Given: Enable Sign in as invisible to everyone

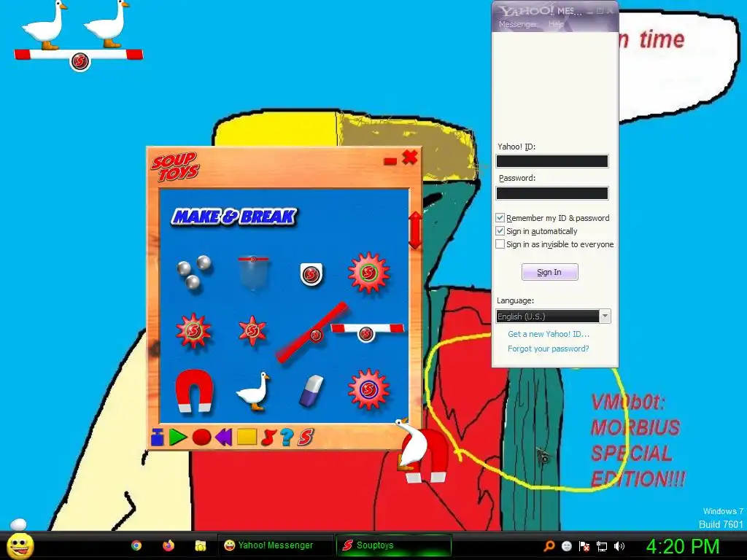Looking at the screenshot, I should (x=500, y=244).
